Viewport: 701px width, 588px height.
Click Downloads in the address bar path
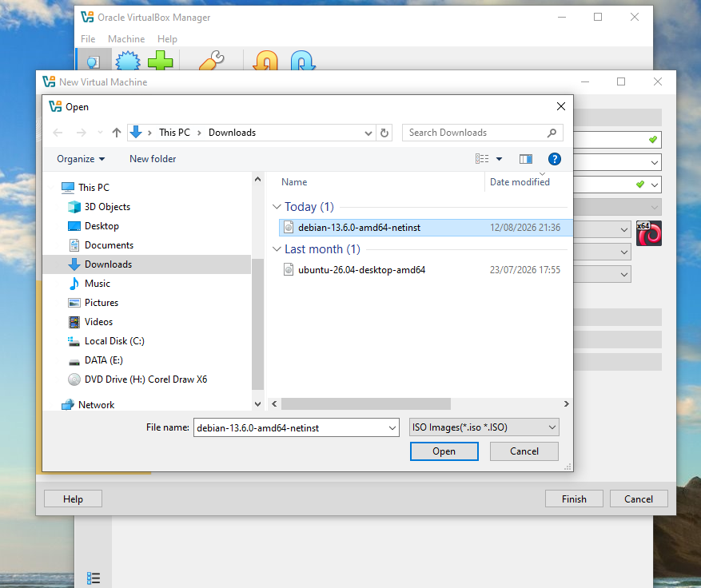[x=232, y=133]
